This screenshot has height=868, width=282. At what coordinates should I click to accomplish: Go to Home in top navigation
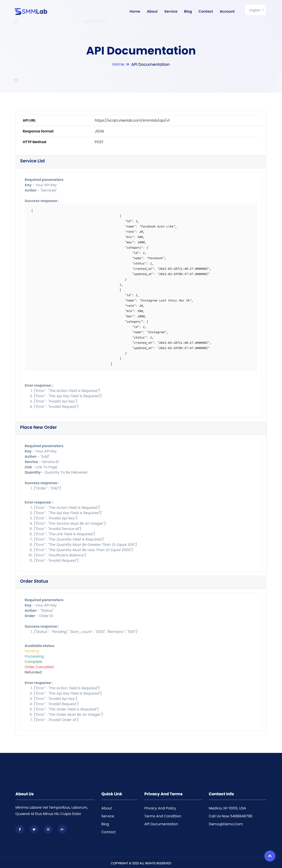135,11
